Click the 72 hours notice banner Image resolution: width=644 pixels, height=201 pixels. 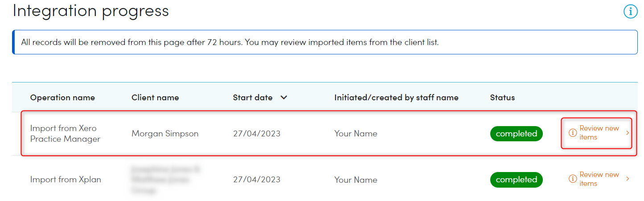pos(325,42)
